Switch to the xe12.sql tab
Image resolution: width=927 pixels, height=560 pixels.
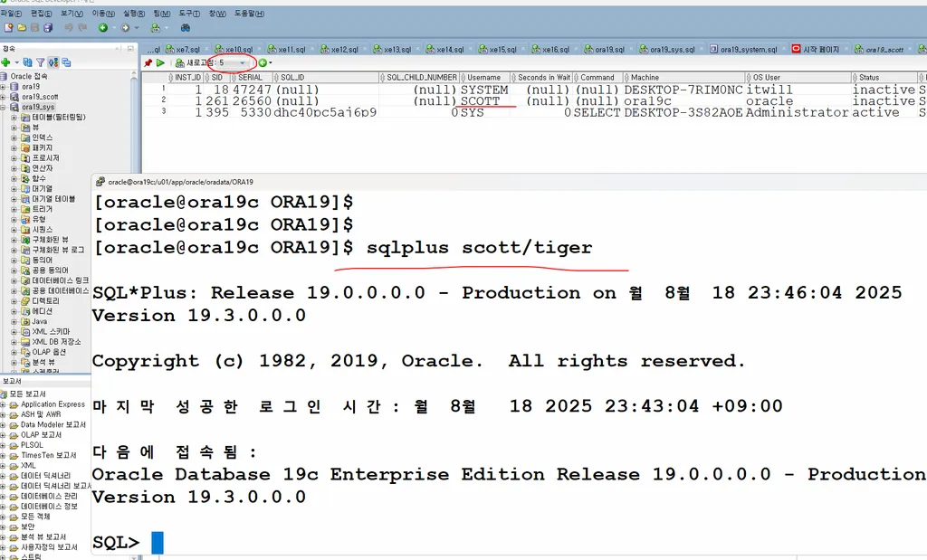pos(344,50)
